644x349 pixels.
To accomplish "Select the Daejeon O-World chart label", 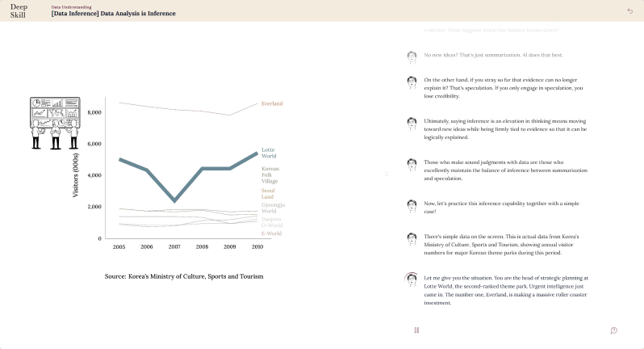I will coord(272,222).
